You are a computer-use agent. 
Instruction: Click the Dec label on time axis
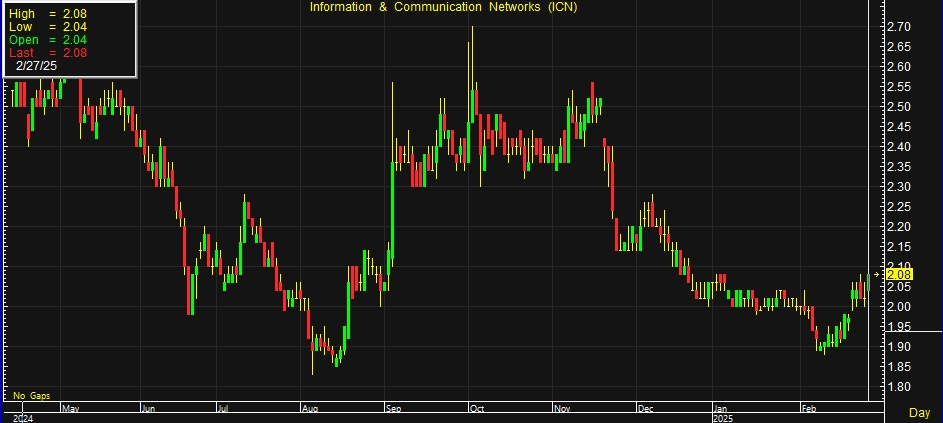(645, 408)
